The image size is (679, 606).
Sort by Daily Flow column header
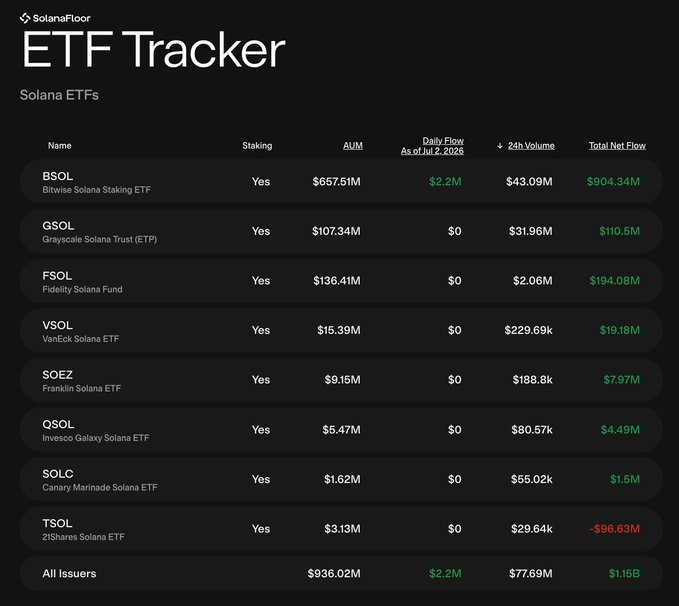(x=432, y=146)
